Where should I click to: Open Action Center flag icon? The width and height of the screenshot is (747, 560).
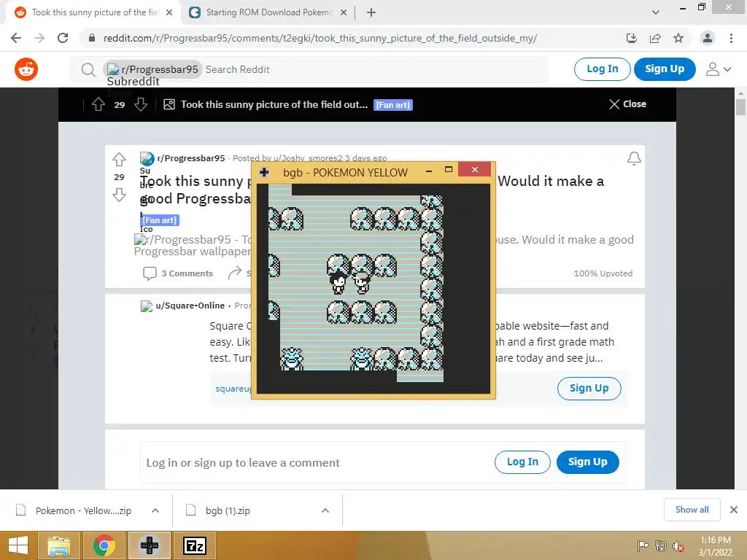click(643, 546)
